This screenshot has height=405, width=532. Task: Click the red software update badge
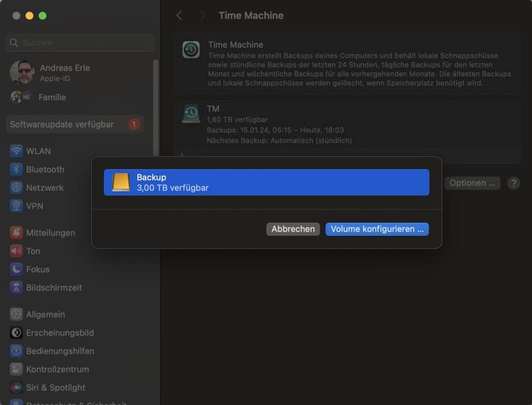134,124
